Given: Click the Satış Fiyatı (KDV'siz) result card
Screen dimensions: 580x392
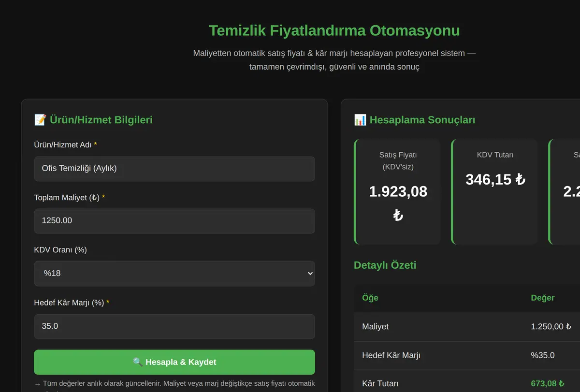Looking at the screenshot, I should pos(397,192).
